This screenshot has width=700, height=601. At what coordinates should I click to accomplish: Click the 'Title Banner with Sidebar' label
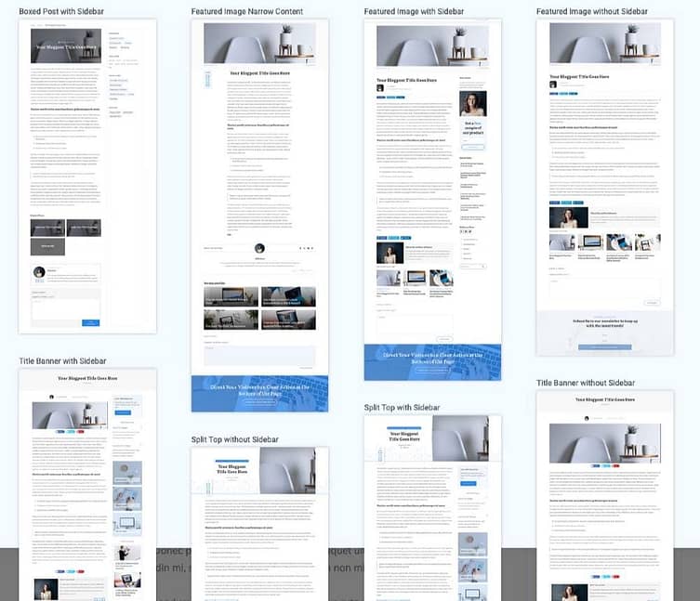click(x=62, y=361)
